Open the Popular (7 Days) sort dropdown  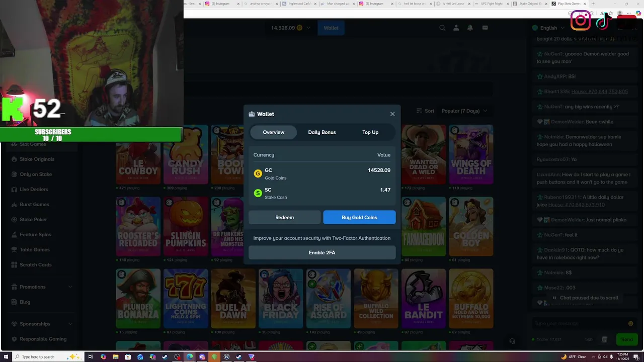point(464,111)
